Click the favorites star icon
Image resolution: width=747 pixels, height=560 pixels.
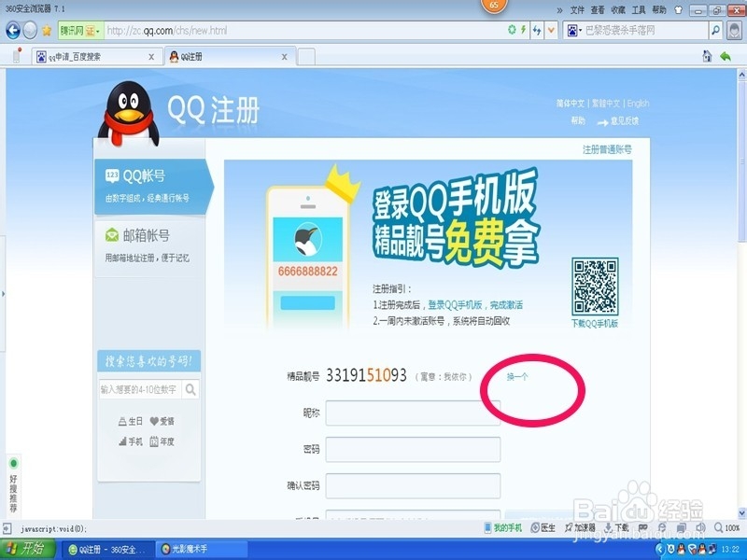(47, 31)
